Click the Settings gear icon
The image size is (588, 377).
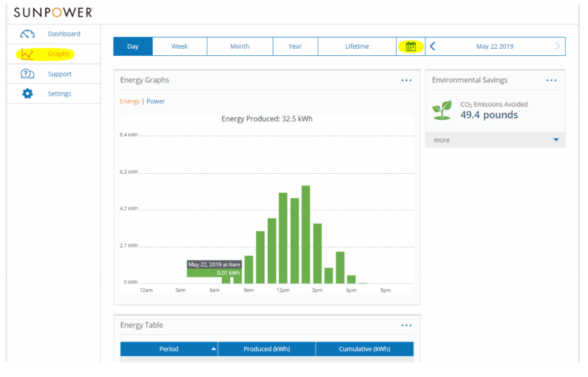click(x=27, y=94)
